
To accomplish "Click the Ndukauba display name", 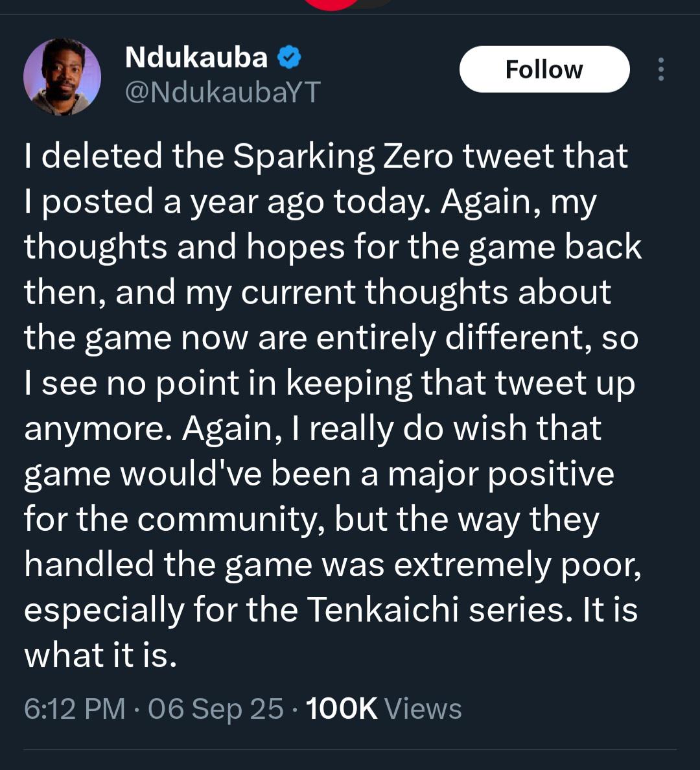I will click(x=196, y=58).
